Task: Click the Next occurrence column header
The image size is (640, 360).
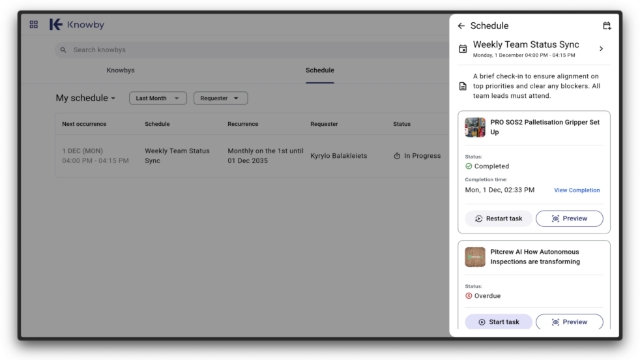Action: [84, 124]
